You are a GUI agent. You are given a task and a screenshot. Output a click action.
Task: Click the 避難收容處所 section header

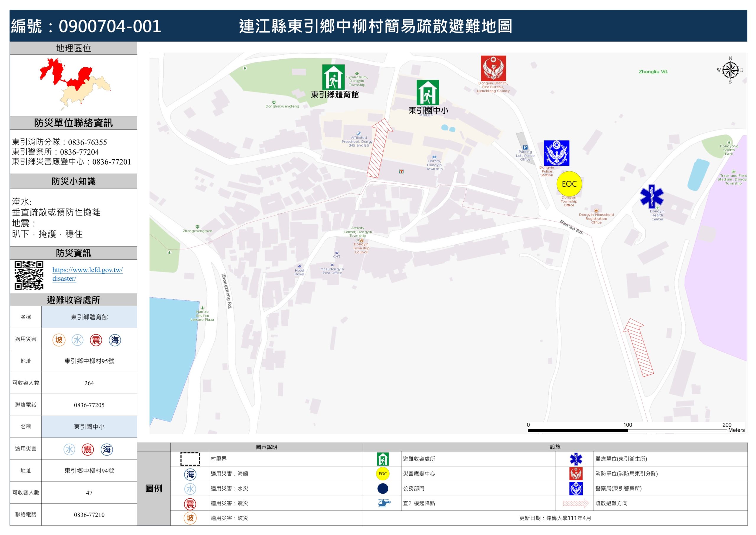(x=73, y=300)
